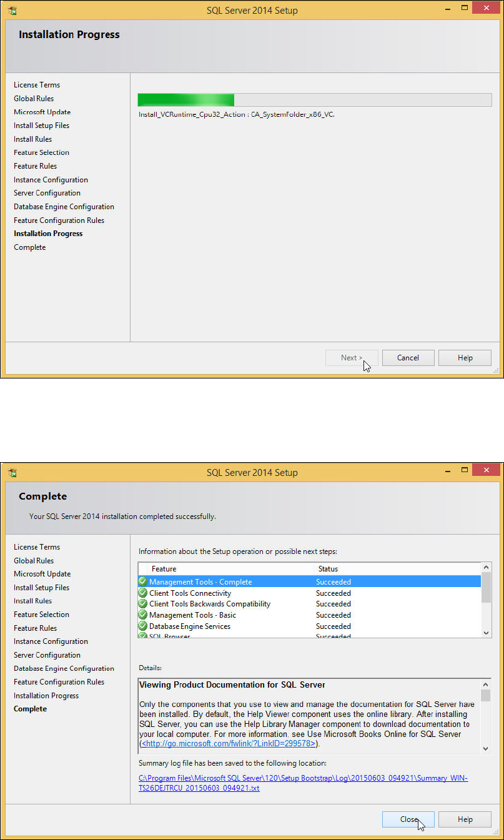Screen dimensions: 504x840
Task: Click green check icon beside Client Tools Connectivity
Action: tap(143, 593)
